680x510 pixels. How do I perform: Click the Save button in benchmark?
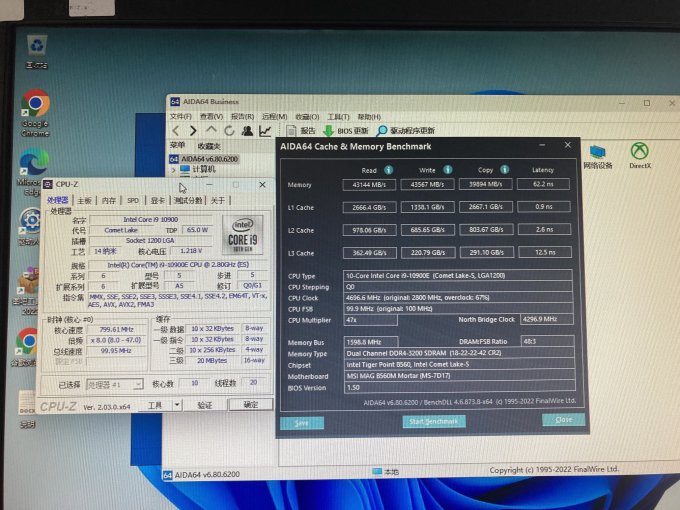click(302, 423)
